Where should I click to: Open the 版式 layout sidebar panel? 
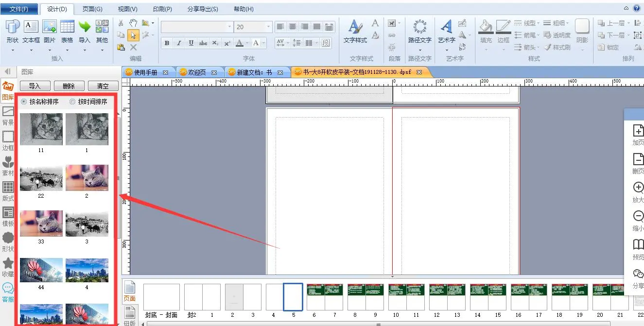coord(8,191)
